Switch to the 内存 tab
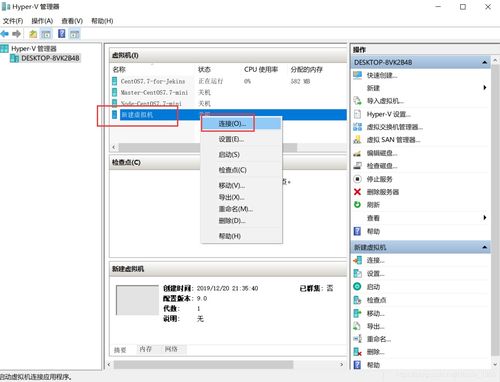Image resolution: width=500 pixels, height=382 pixels. click(x=145, y=349)
